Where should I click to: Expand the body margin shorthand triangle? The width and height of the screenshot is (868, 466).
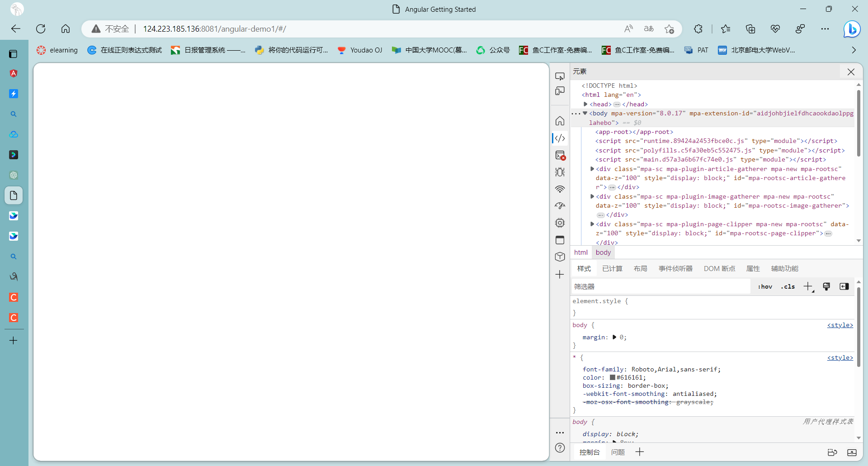(x=614, y=337)
